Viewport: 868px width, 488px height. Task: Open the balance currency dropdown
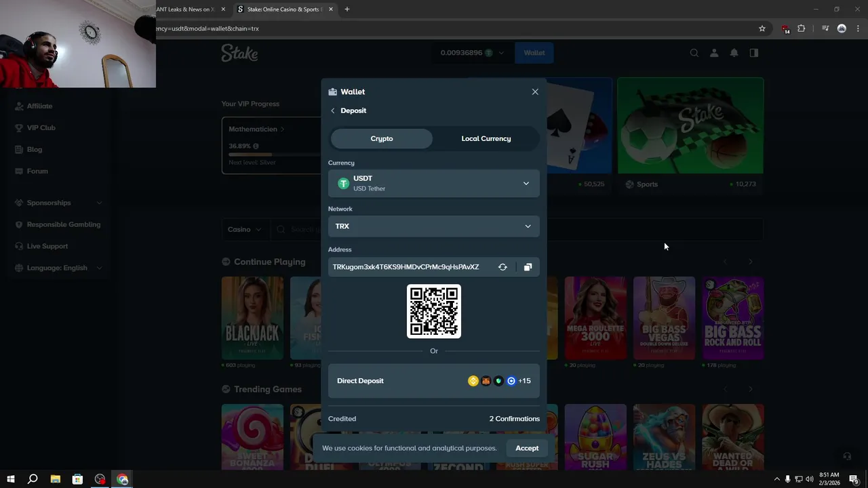click(473, 53)
